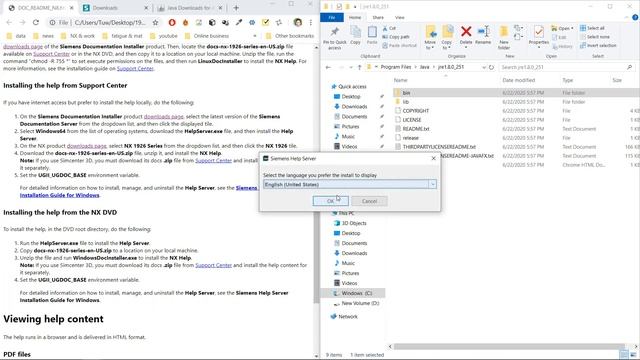Click OK in Siemens Help Server dialog
640x360 pixels.
[330, 201]
